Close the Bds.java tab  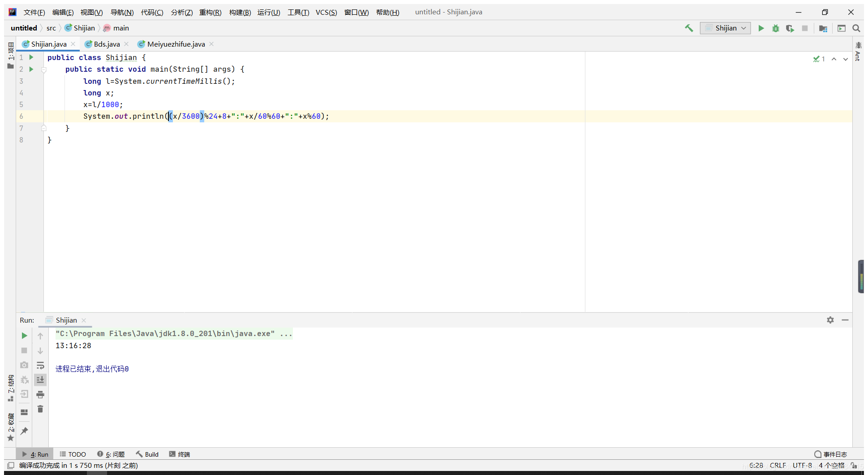coord(126,44)
